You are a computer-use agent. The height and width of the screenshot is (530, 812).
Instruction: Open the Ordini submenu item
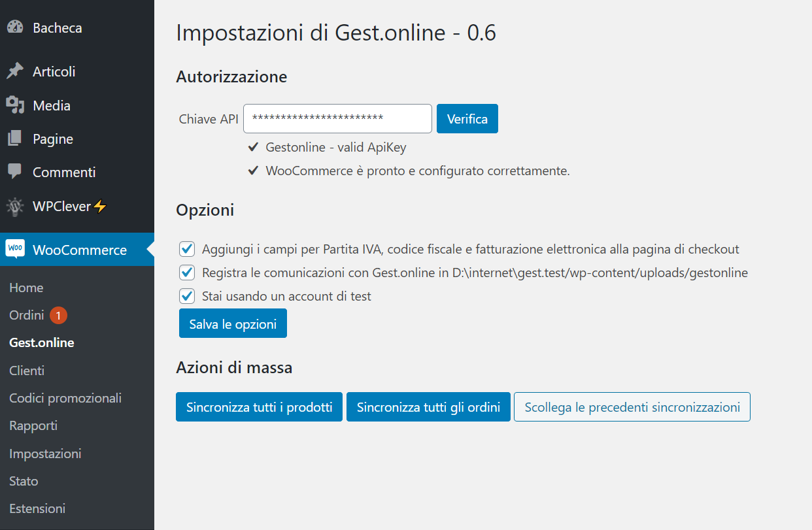[27, 316]
